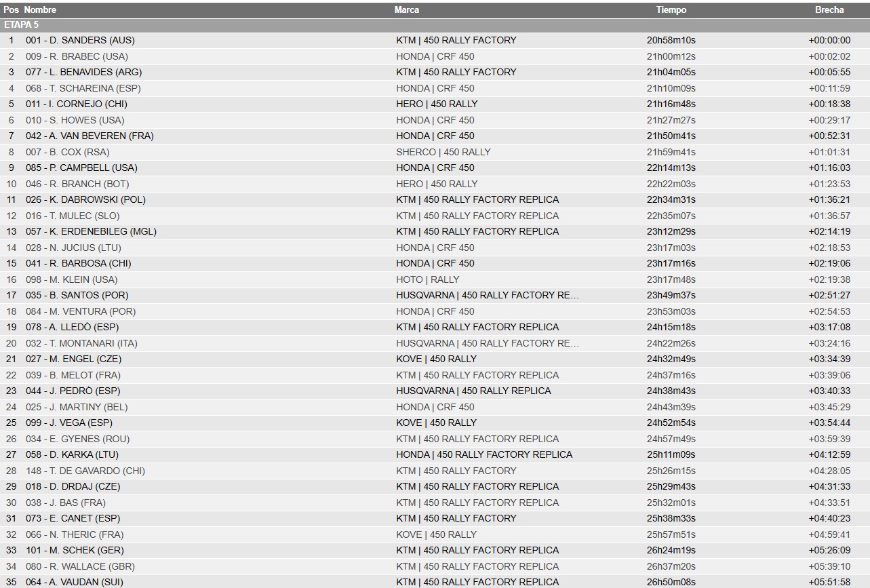
Task: Click name 077 - L. BENAVIDES (ARG)
Action: (x=83, y=72)
